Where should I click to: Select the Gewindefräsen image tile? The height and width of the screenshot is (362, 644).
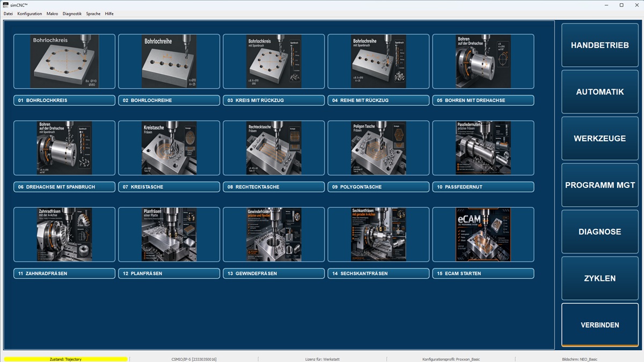pos(274,234)
